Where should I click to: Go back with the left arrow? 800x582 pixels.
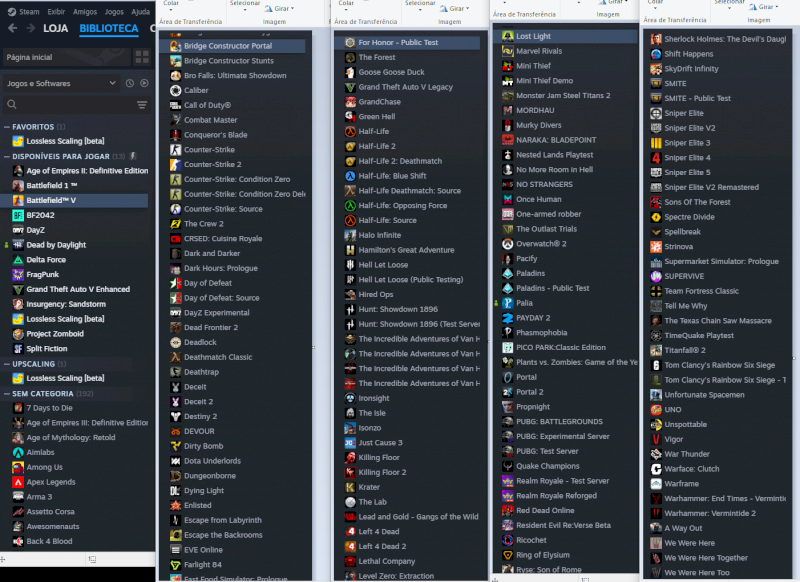13,28
